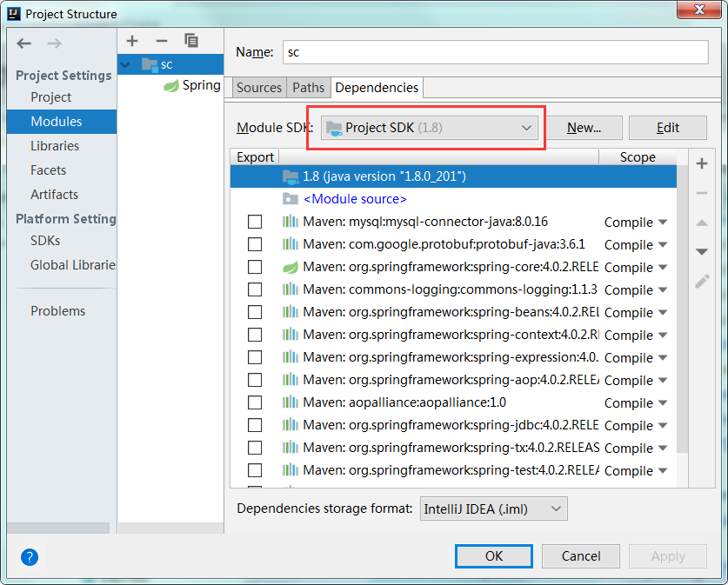Add a new module with plus icon
This screenshot has height=585, width=728.
pyautogui.click(x=132, y=41)
